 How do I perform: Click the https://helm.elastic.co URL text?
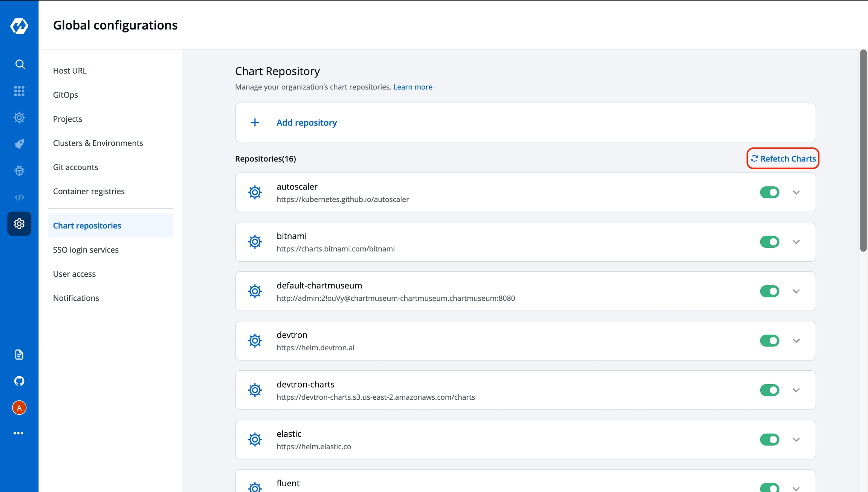point(314,446)
